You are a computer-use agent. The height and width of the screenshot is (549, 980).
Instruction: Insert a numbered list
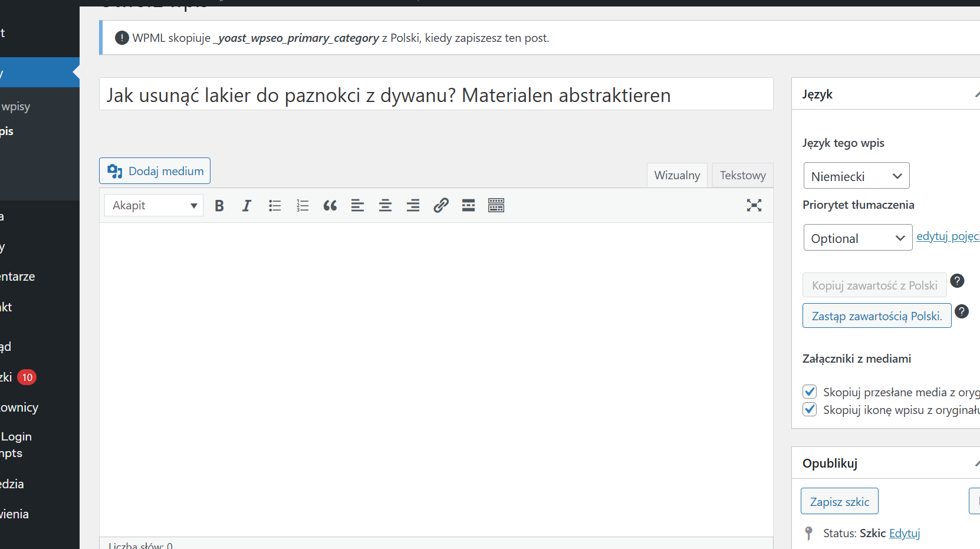pos(302,206)
